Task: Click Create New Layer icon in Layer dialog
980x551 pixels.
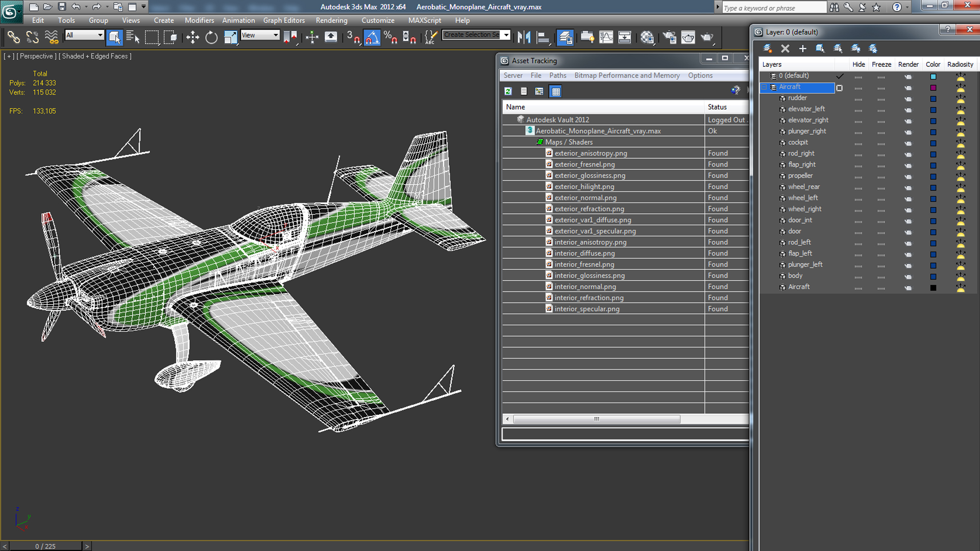Action: click(767, 48)
